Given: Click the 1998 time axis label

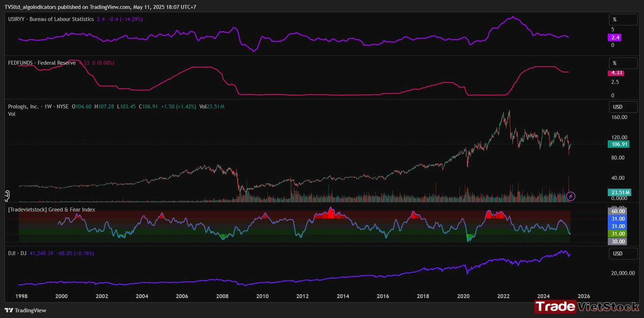Looking at the screenshot, I should (21, 296).
